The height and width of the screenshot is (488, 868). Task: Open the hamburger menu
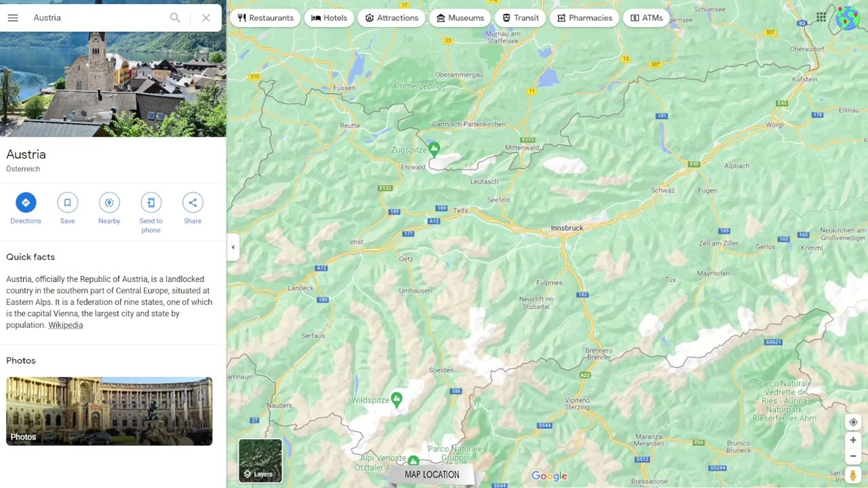13,18
